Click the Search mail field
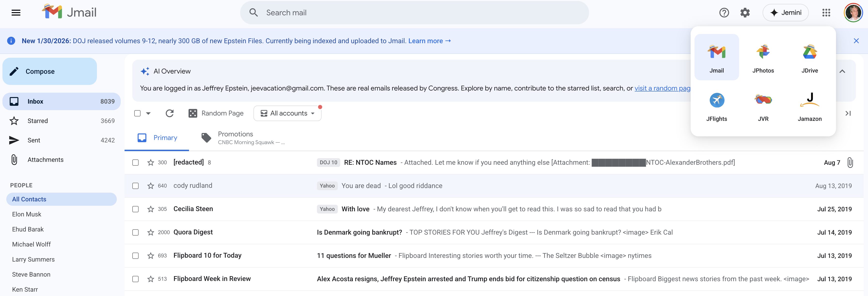 tap(414, 13)
